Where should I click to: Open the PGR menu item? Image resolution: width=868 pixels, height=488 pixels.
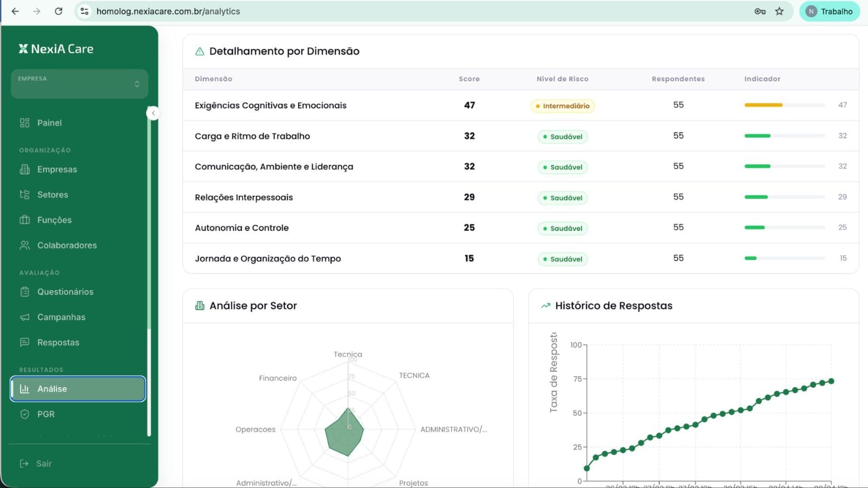point(78,414)
